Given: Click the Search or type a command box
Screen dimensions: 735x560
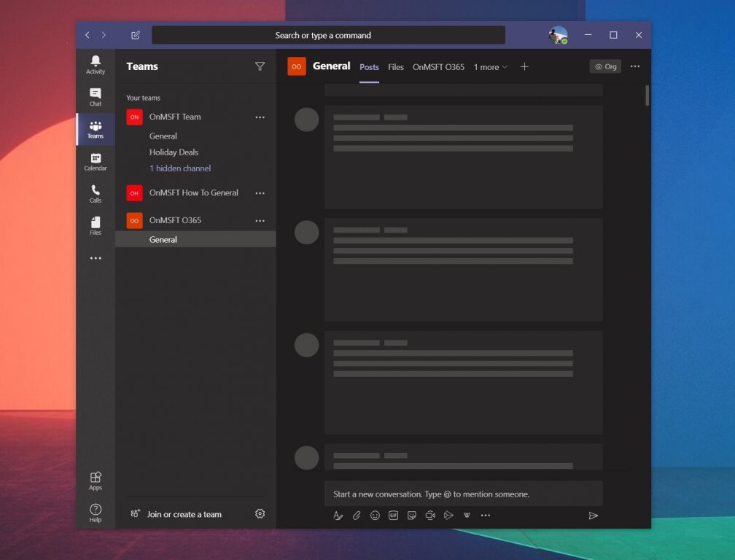Looking at the screenshot, I should coord(328,35).
